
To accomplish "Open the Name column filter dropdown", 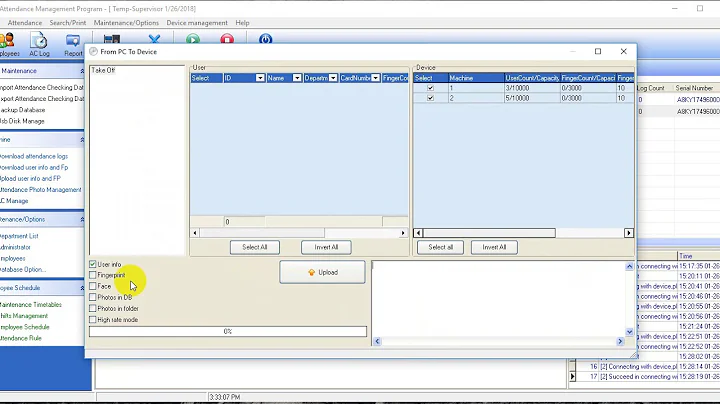I will 297,78.
